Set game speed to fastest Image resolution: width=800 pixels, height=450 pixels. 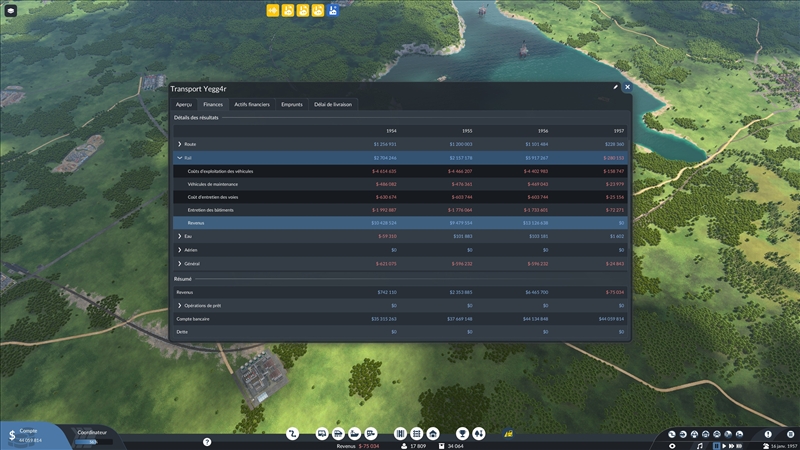[x=739, y=446]
